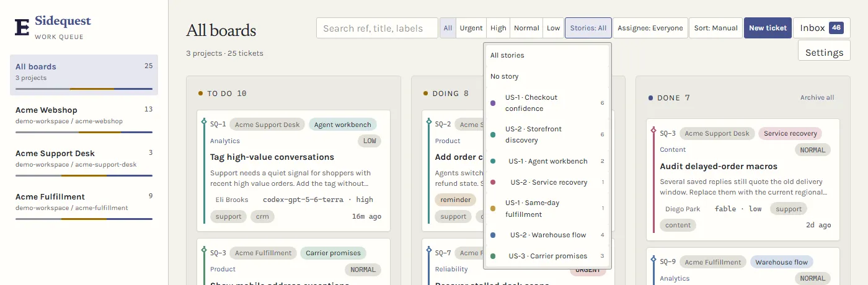
Task: Open the Sort: Manual dropdown
Action: [715, 28]
